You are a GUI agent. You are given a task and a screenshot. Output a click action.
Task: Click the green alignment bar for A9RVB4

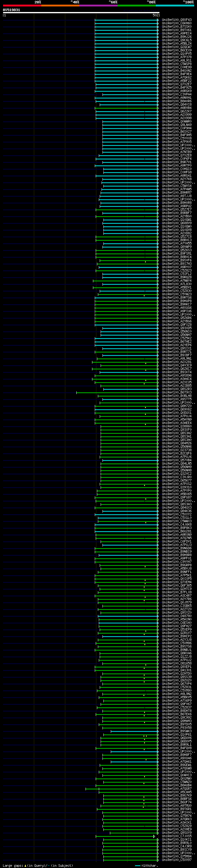point(127,108)
